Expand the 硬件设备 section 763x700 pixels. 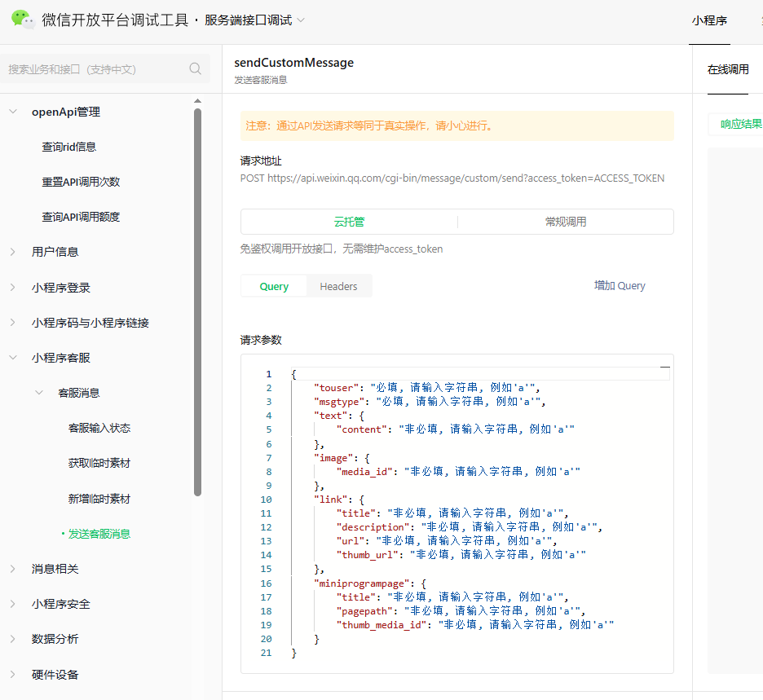[13, 674]
